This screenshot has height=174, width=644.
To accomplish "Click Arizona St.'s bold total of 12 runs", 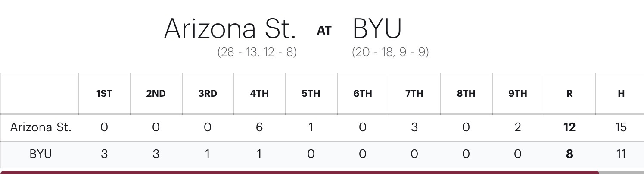I will pyautogui.click(x=569, y=127).
